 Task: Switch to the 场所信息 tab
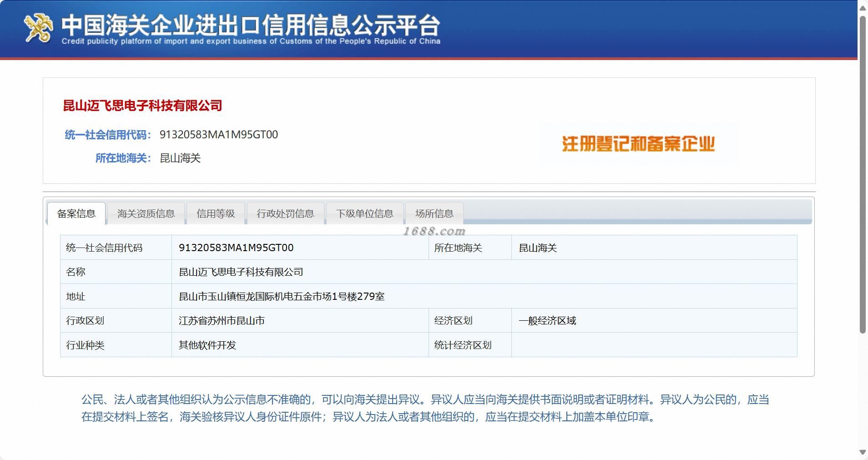coord(434,213)
